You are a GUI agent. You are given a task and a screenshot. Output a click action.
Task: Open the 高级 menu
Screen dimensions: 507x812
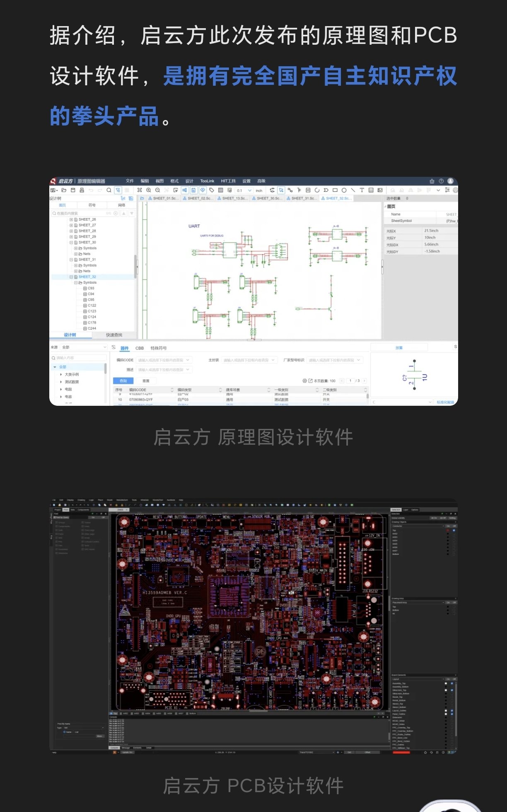click(x=261, y=181)
